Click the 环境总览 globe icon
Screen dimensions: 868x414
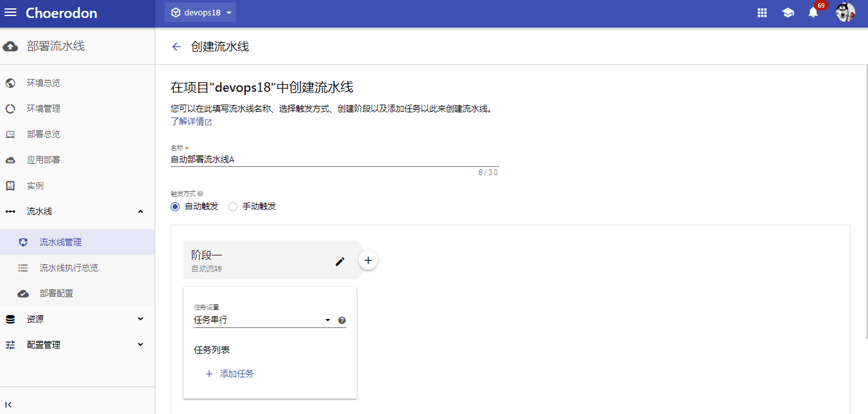(10, 83)
